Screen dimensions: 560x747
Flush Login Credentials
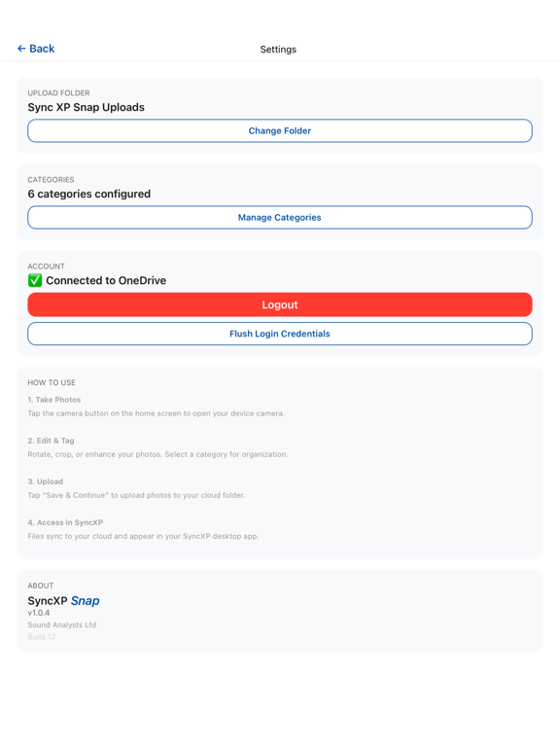(280, 334)
